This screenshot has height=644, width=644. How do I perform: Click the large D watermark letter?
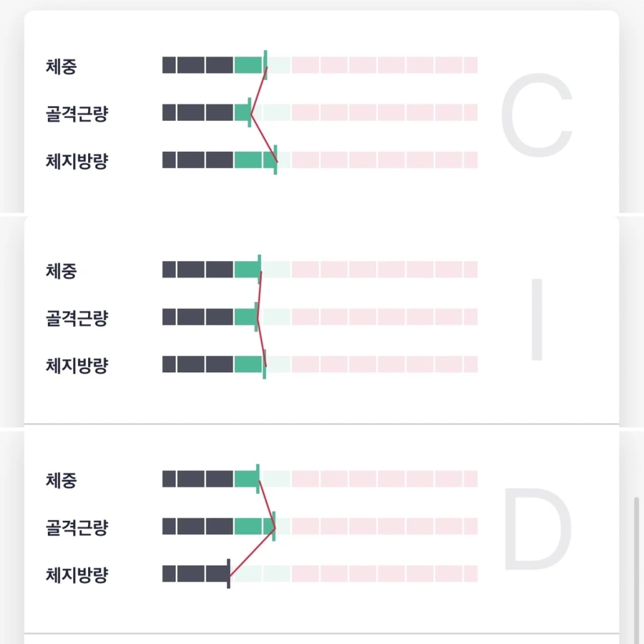click(x=536, y=527)
